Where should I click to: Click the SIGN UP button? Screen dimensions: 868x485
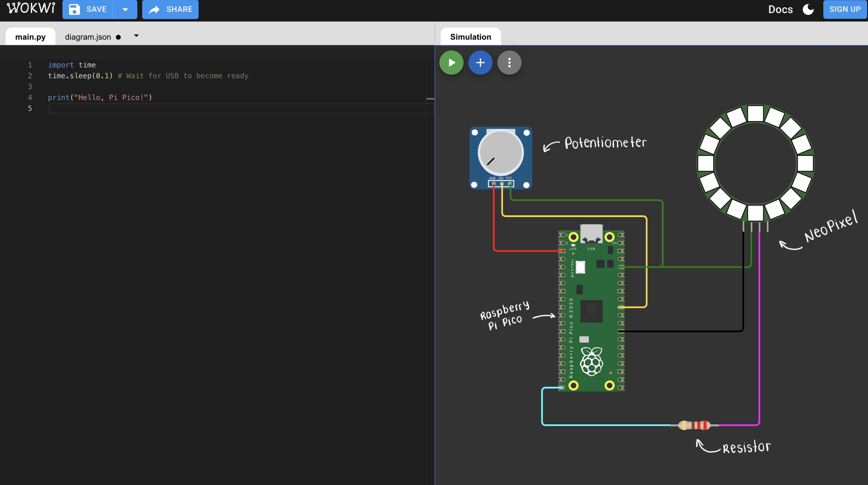[845, 9]
